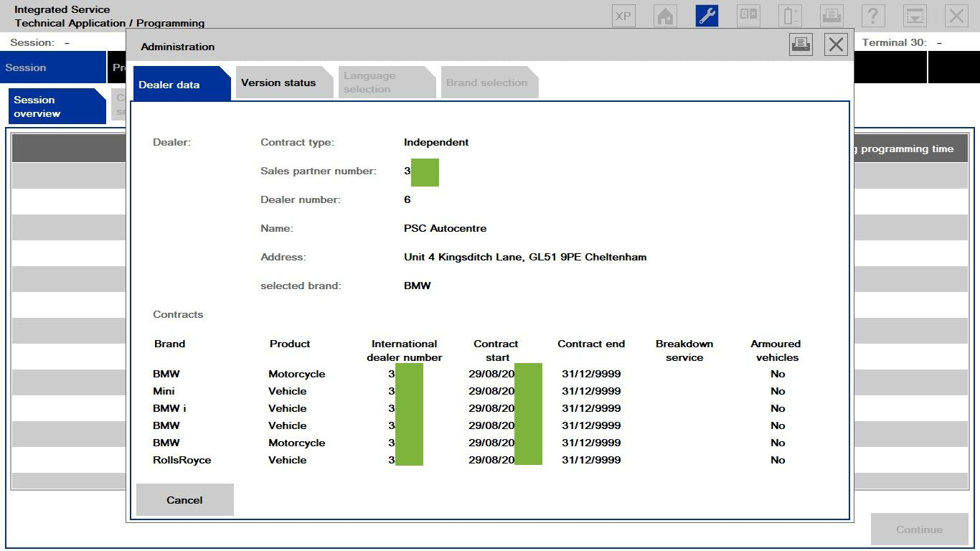This screenshot has height=551, width=980.
Task: Open help with the question mark icon
Action: click(x=873, y=16)
